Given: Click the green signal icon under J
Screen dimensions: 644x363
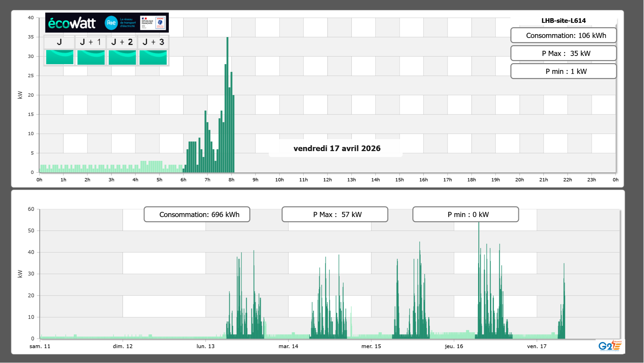Looking at the screenshot, I should (x=60, y=57).
